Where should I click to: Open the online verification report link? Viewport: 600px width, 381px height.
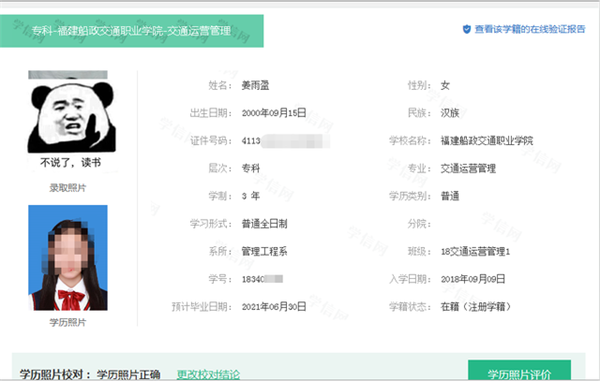click(530, 29)
